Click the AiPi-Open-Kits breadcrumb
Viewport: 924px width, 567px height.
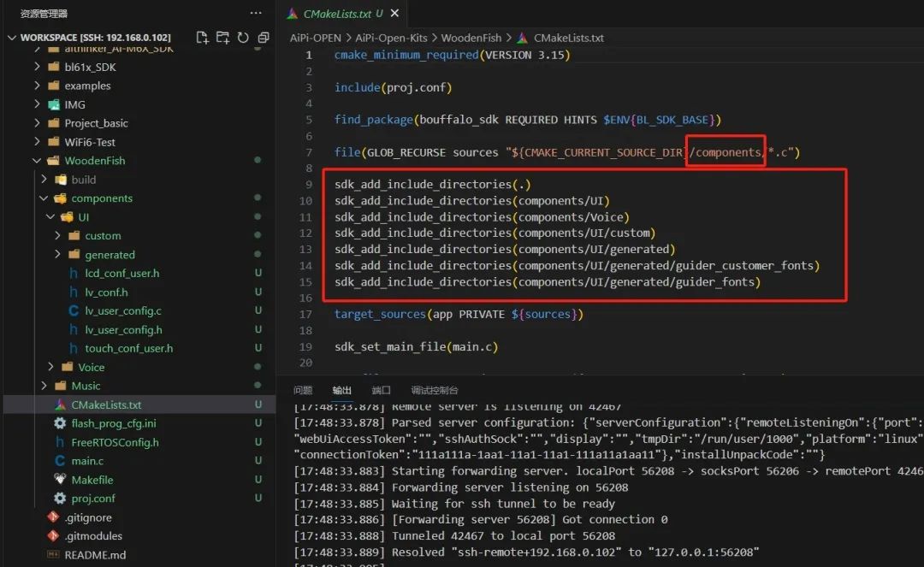pos(391,38)
